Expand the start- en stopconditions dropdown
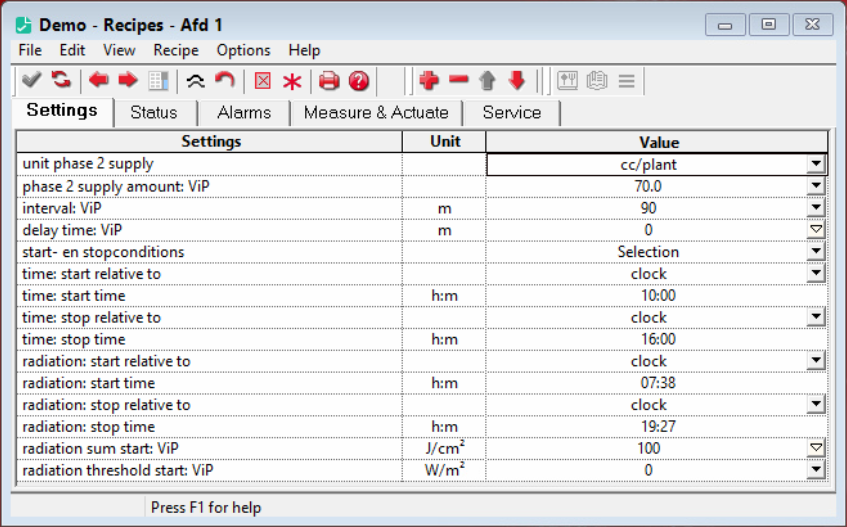Image resolution: width=847 pixels, height=527 pixels. (816, 252)
